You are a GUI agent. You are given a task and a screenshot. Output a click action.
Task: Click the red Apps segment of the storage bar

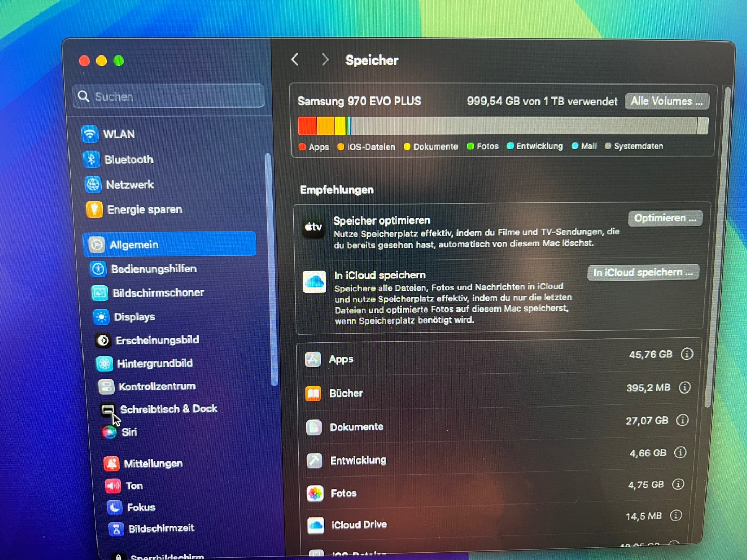point(308,126)
